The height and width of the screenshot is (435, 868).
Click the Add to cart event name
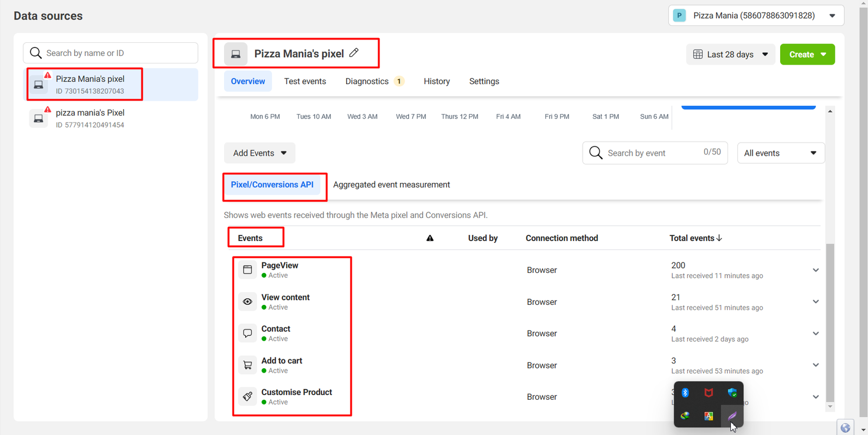[x=282, y=361]
